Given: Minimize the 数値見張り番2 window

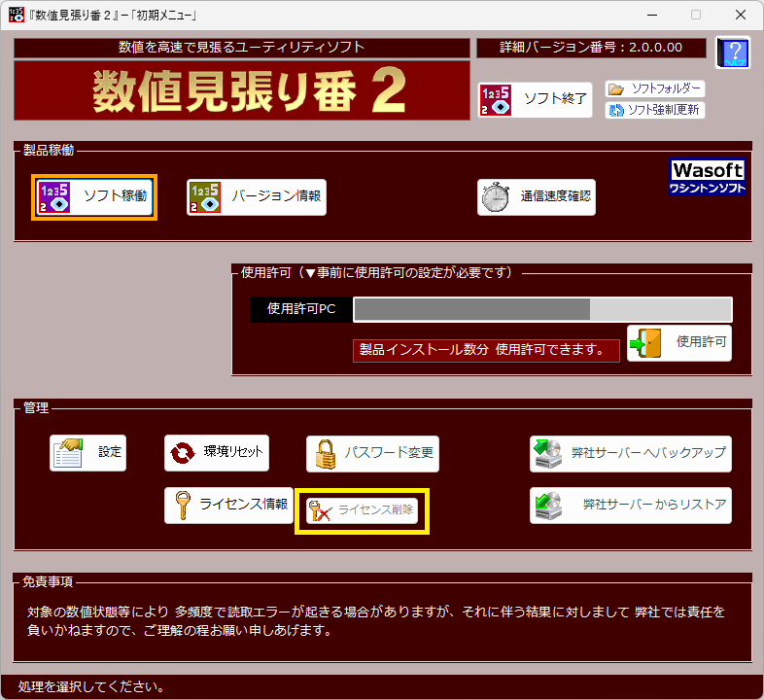Looking at the screenshot, I should [652, 16].
